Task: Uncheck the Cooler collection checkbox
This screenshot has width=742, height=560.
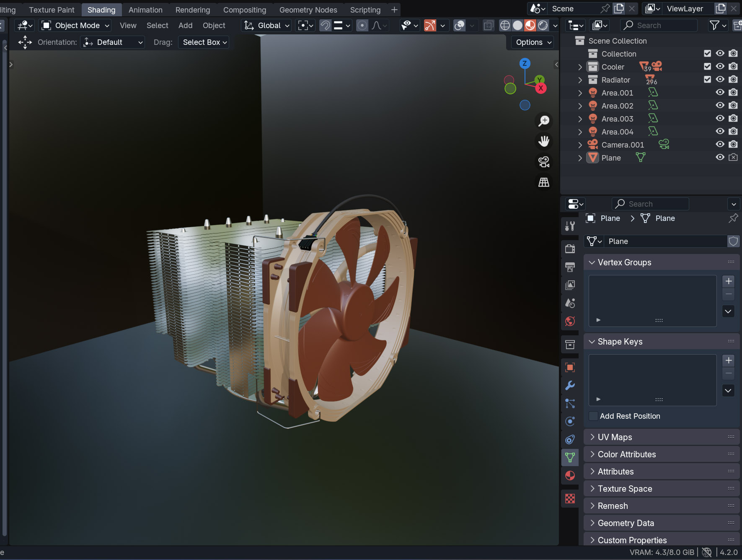Action: (x=707, y=66)
